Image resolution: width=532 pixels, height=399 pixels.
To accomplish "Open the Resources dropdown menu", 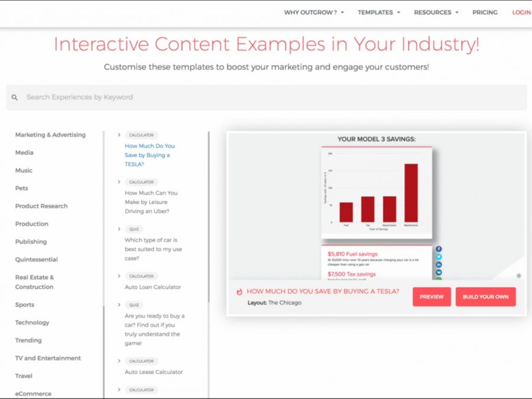I will tap(436, 12).
